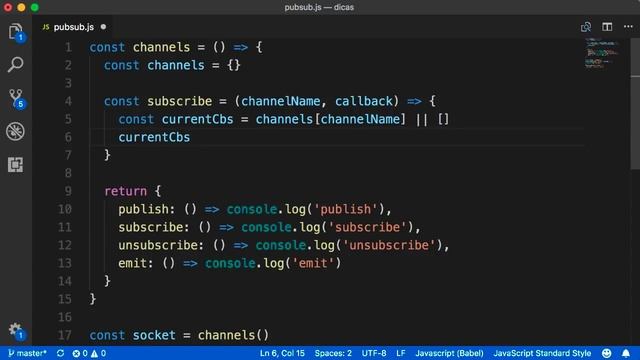The height and width of the screenshot is (360, 640).
Task: Click line number 9 in gutter
Action: point(68,191)
